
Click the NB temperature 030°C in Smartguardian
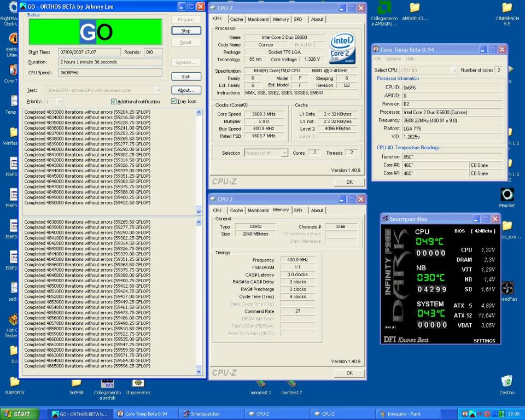click(x=430, y=278)
